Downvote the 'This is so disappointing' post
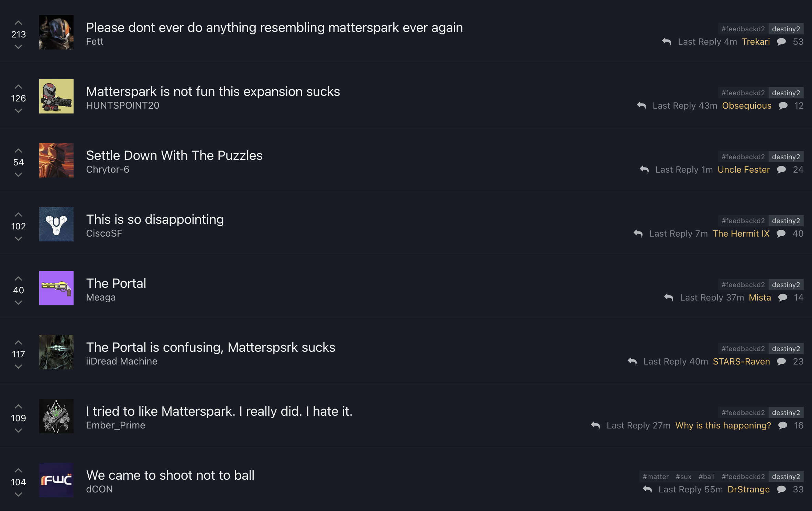The width and height of the screenshot is (812, 511). point(19,238)
